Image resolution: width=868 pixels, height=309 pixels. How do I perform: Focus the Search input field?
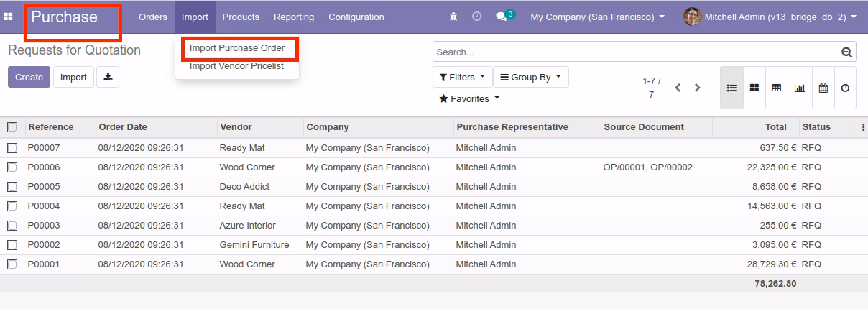[x=637, y=52]
